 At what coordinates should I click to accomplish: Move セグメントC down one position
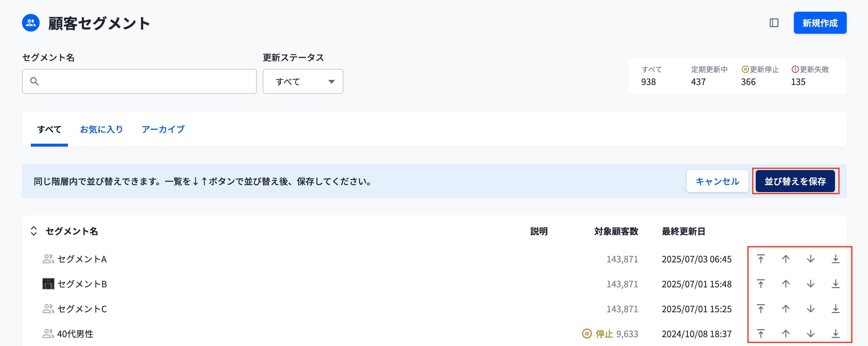click(x=810, y=309)
